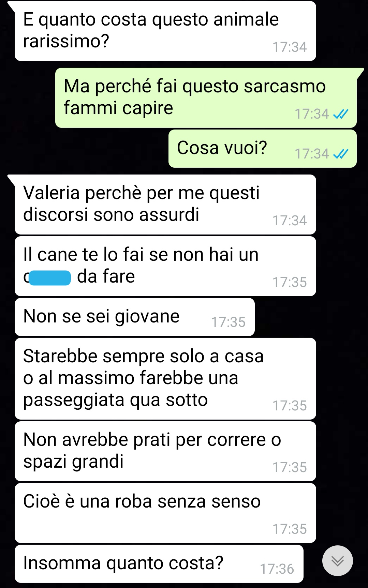The image size is (368, 588).
Task: Tap the 'Insomma quanto costa?' message
Action: (x=159, y=564)
